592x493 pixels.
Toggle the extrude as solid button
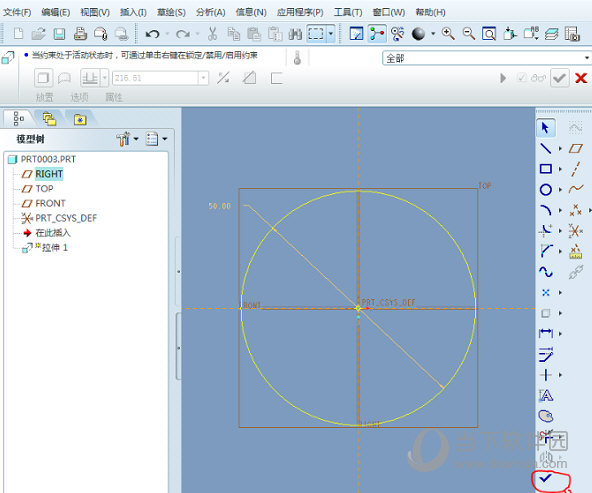[x=43, y=78]
